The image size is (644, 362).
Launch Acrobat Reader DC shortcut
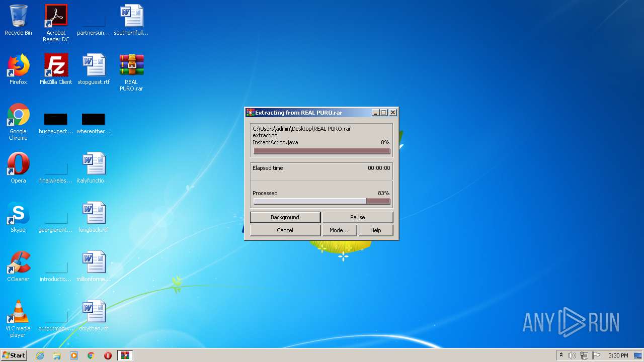tap(56, 23)
